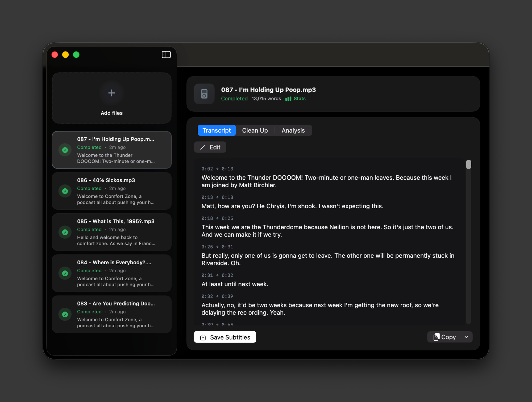Expand the Copy options chevron
This screenshot has width=532, height=402.
pyautogui.click(x=466, y=337)
